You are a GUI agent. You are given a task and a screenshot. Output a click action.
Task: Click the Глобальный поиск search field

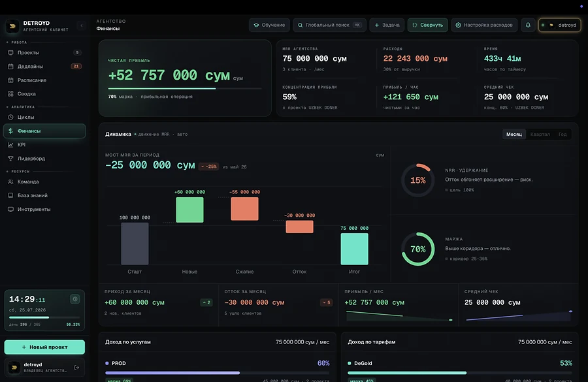(329, 25)
